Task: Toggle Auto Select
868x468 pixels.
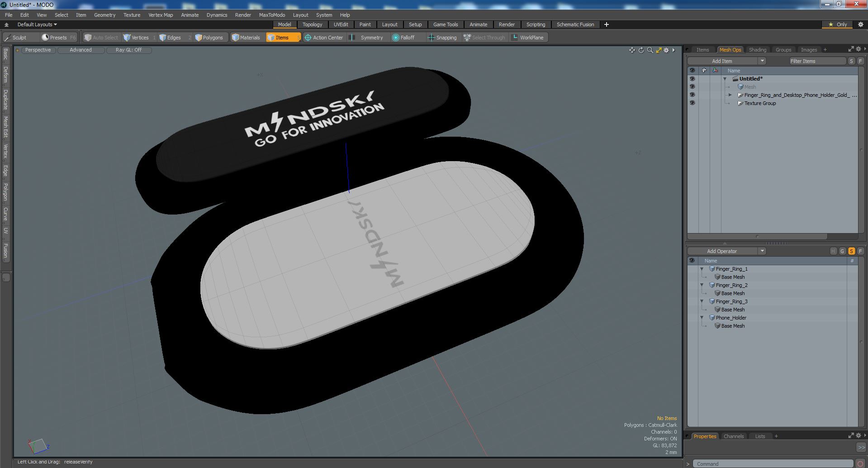Action: (x=101, y=38)
